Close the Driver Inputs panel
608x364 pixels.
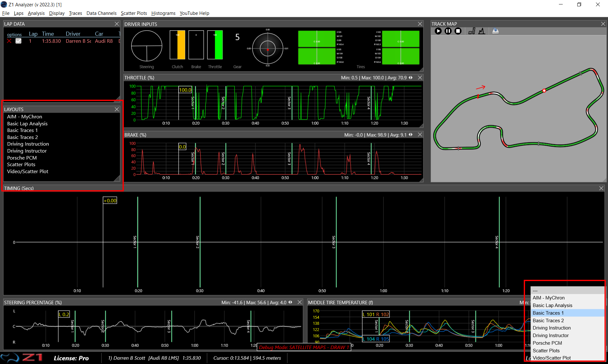click(420, 24)
